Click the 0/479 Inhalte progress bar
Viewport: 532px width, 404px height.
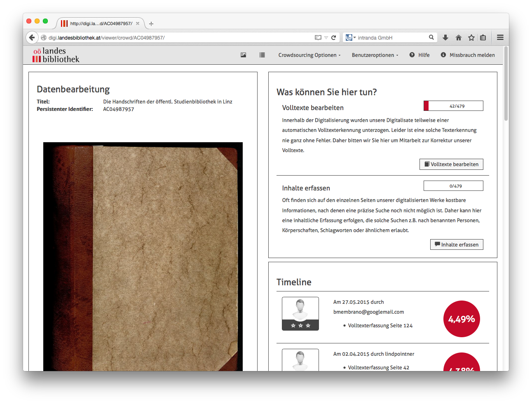tap(453, 186)
